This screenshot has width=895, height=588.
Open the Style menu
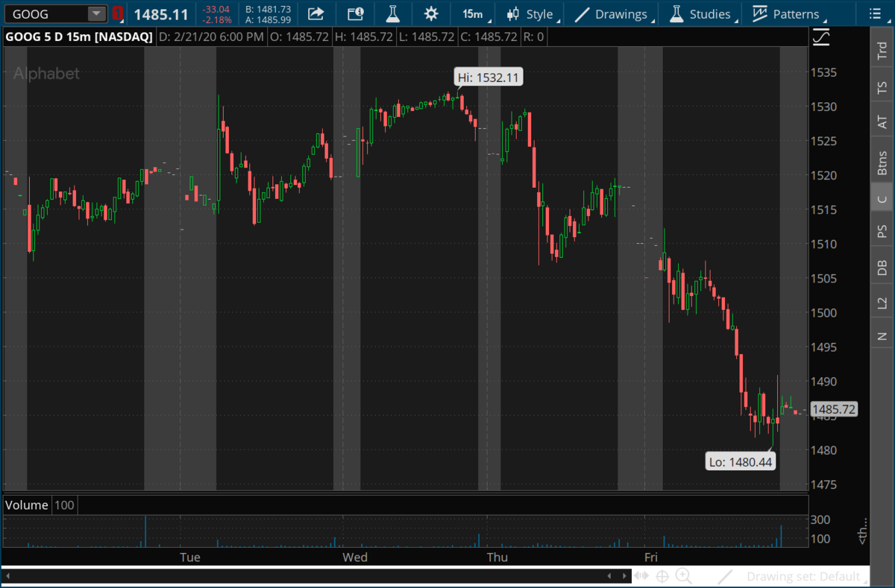(x=530, y=13)
